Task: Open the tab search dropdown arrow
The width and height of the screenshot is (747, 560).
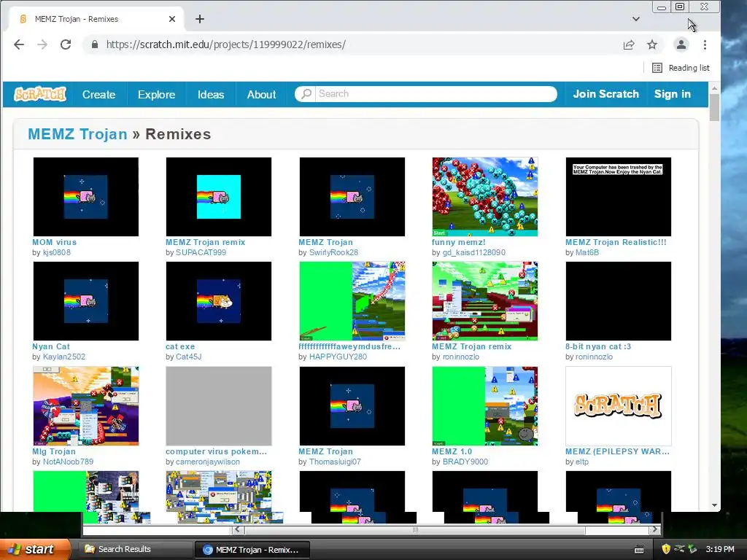Action: pyautogui.click(x=636, y=19)
